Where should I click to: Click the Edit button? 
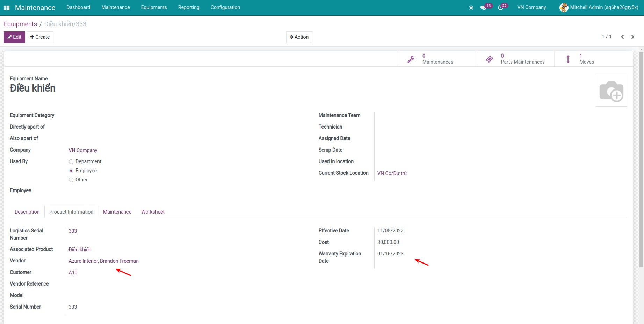(x=14, y=37)
